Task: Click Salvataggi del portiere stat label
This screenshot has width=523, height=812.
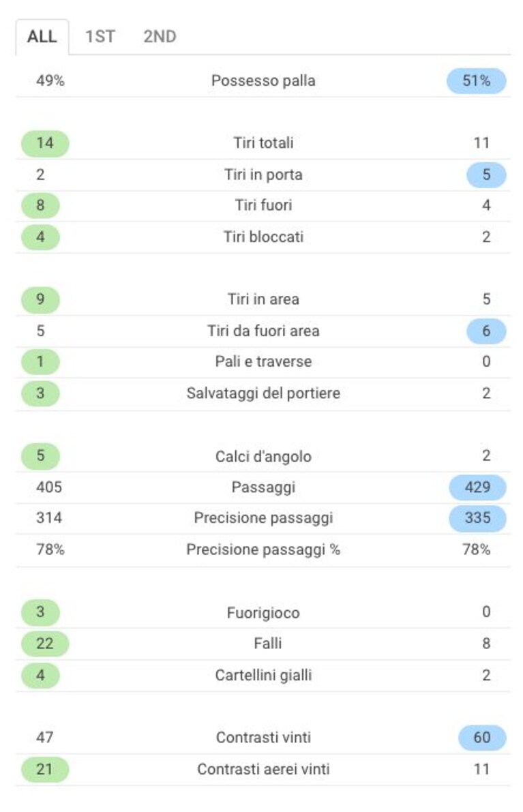Action: tap(263, 393)
